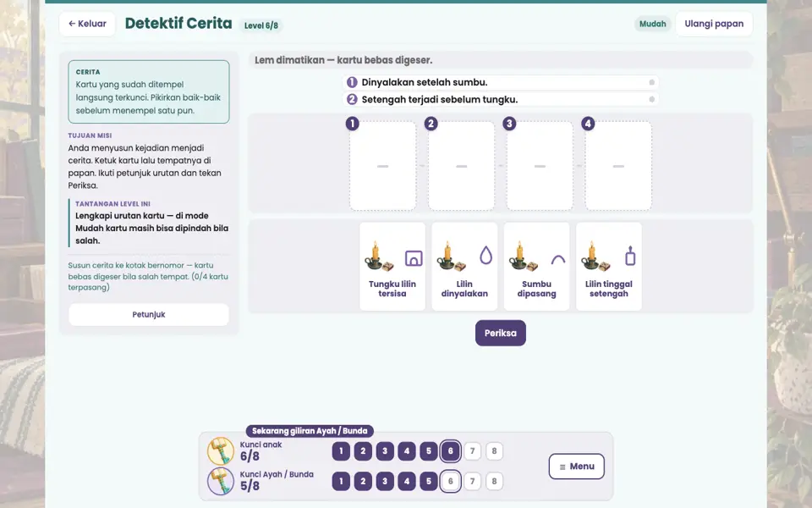Click the 6/8 Kunci anak score
812x508 pixels.
(x=250, y=456)
